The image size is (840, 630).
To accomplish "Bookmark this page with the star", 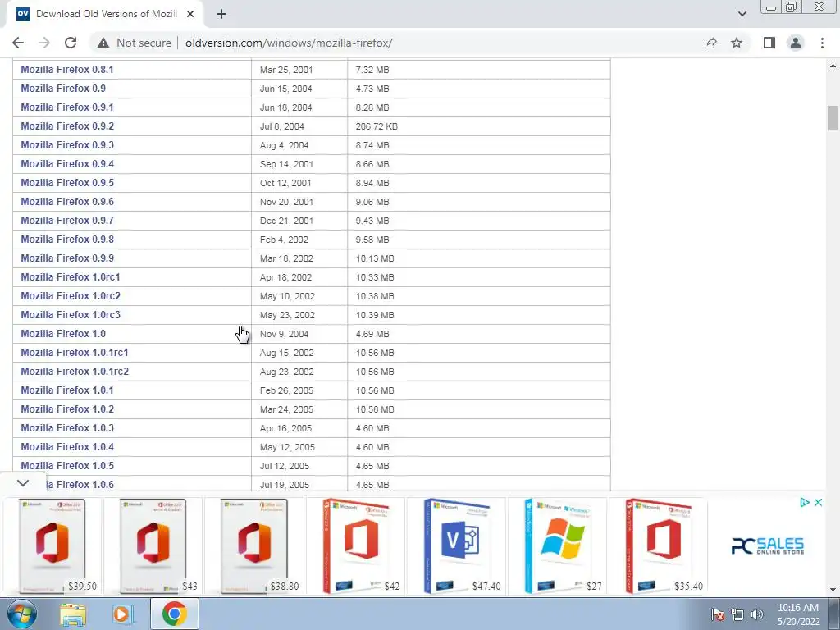I will pyautogui.click(x=737, y=43).
